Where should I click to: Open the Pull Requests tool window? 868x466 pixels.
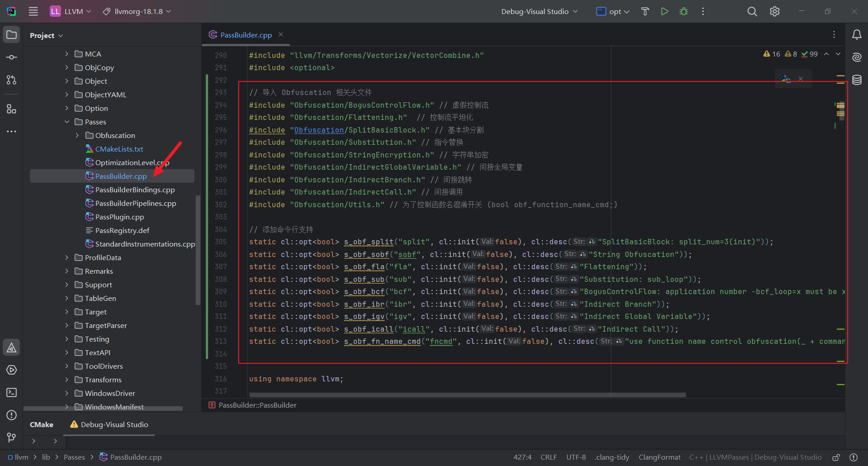pos(12,80)
